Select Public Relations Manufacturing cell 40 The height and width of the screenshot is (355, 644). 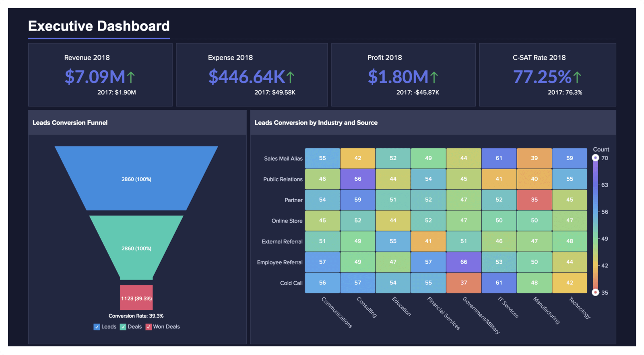[x=534, y=179]
